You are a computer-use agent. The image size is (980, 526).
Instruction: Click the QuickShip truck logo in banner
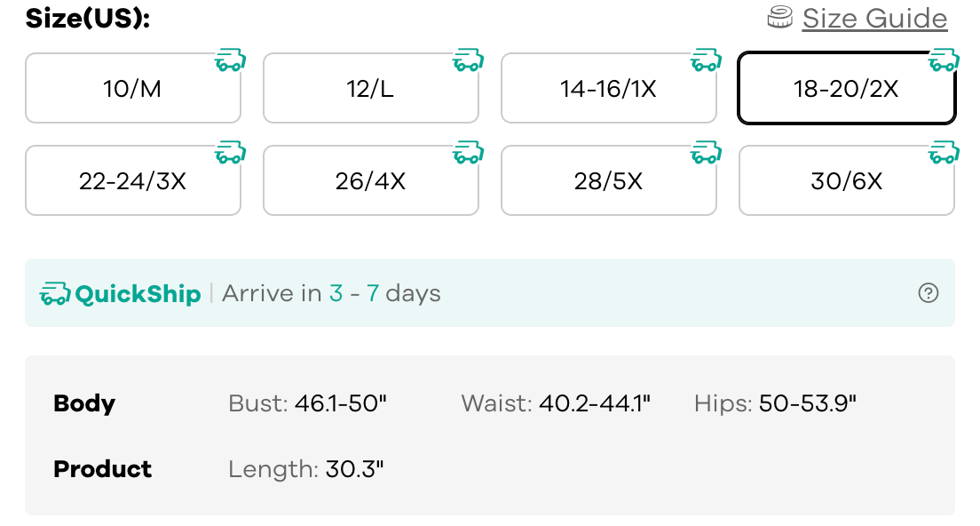coord(55,293)
